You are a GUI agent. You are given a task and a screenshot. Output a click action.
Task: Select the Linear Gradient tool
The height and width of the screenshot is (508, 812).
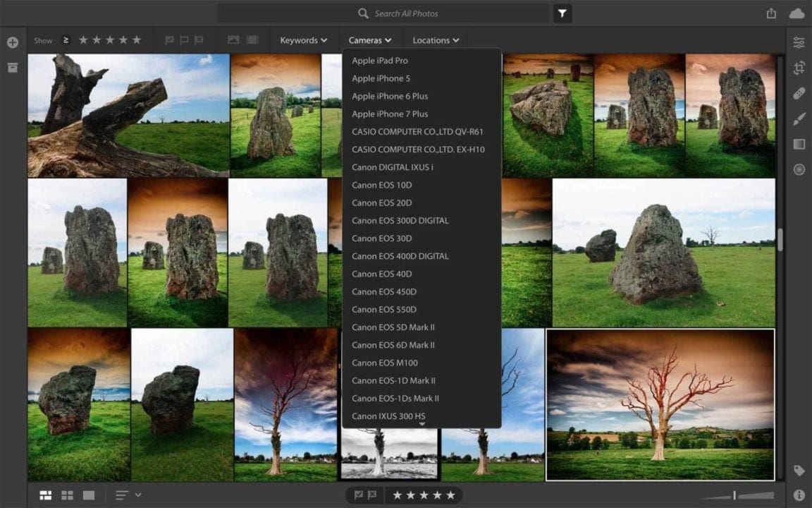click(x=799, y=144)
